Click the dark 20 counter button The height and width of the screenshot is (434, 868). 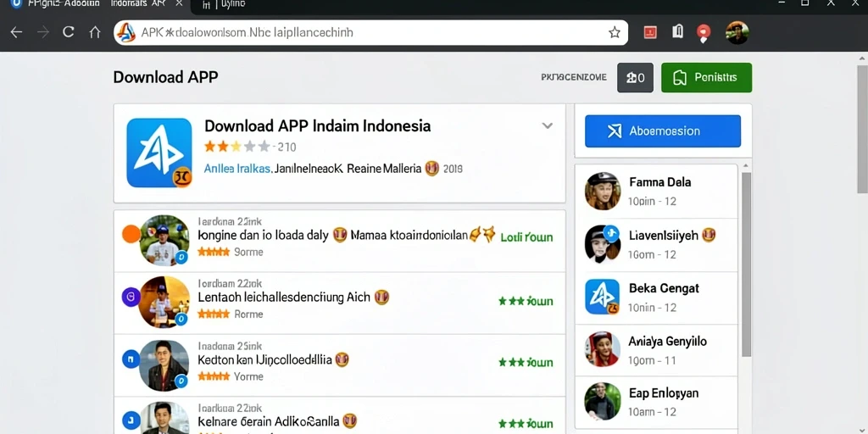coord(635,77)
